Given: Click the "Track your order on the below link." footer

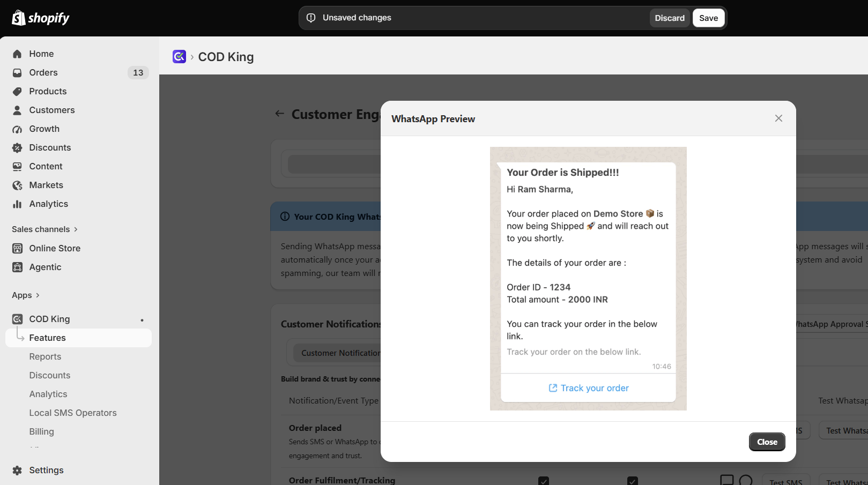Looking at the screenshot, I should point(574,352).
